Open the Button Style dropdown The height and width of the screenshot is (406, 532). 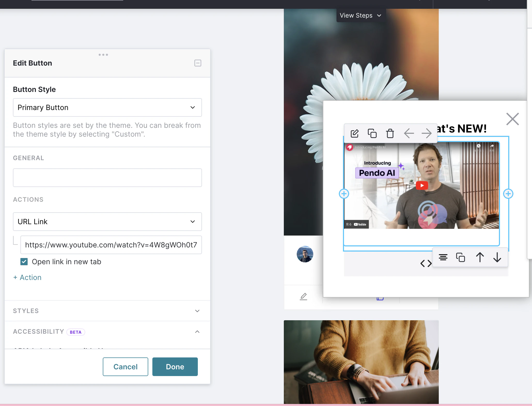click(107, 107)
